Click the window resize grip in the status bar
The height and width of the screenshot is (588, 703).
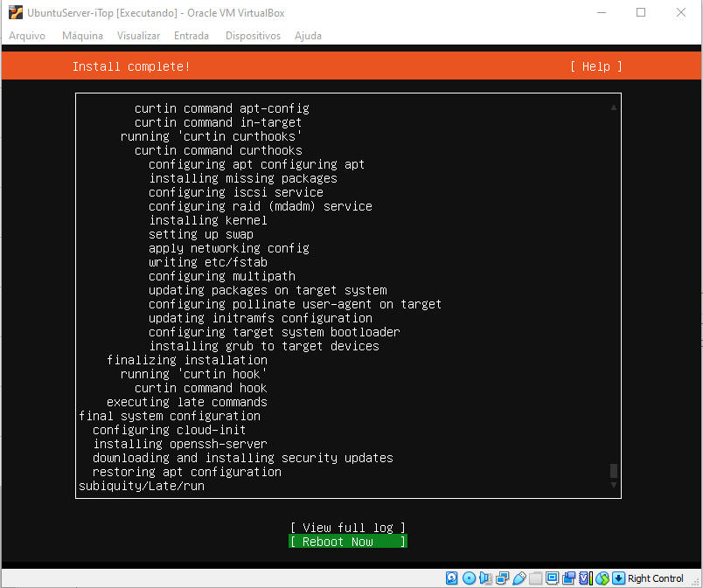[x=696, y=581]
